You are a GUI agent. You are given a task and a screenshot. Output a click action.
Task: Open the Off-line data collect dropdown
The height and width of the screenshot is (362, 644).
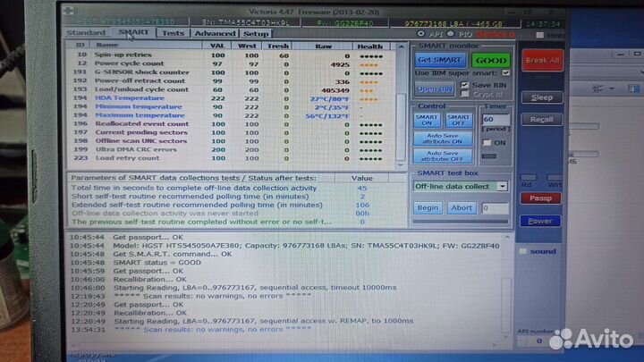pyautogui.click(x=503, y=186)
